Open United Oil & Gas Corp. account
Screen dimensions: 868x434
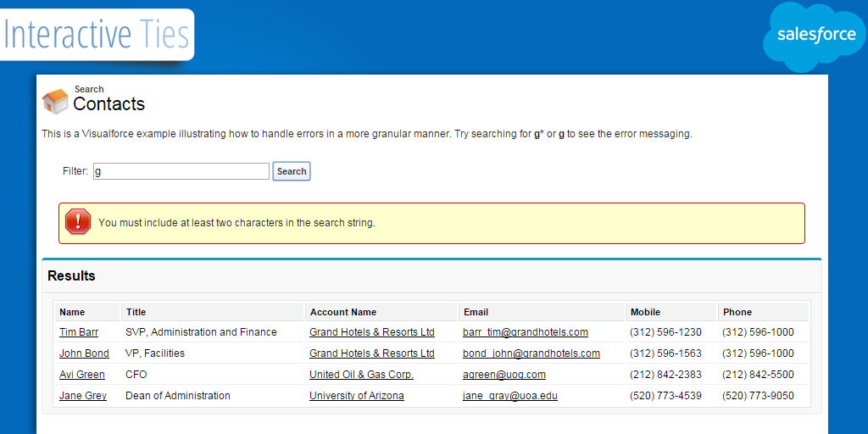pyautogui.click(x=361, y=375)
